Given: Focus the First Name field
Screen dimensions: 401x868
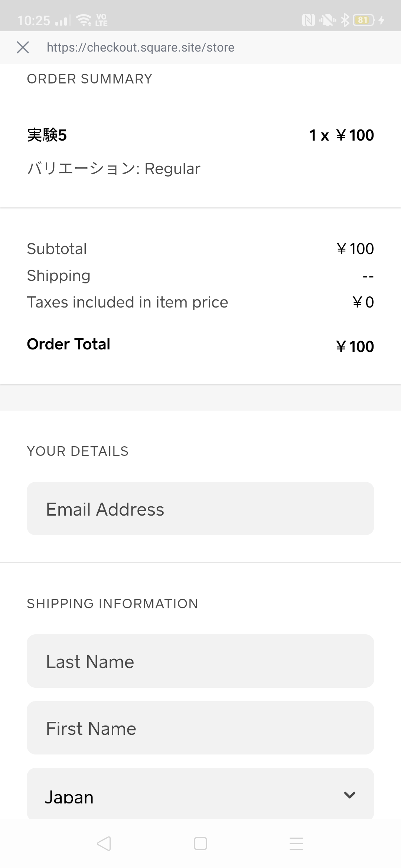Looking at the screenshot, I should 200,728.
